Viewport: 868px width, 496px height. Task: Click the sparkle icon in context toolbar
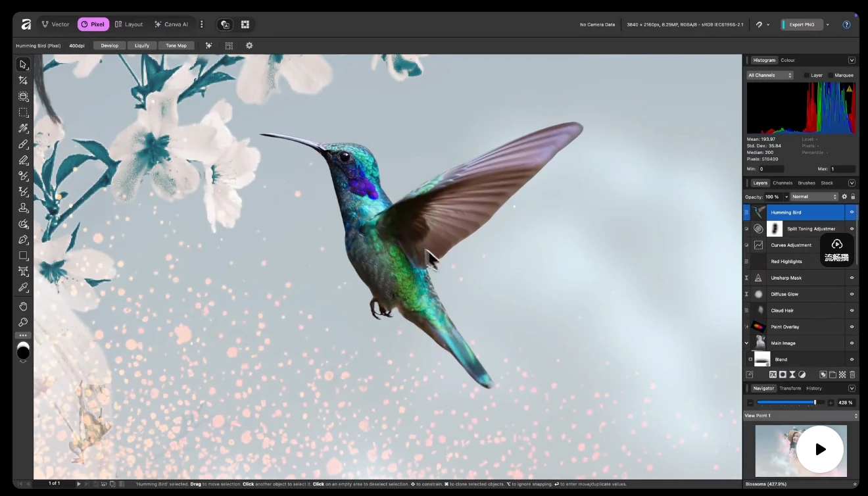click(x=208, y=45)
